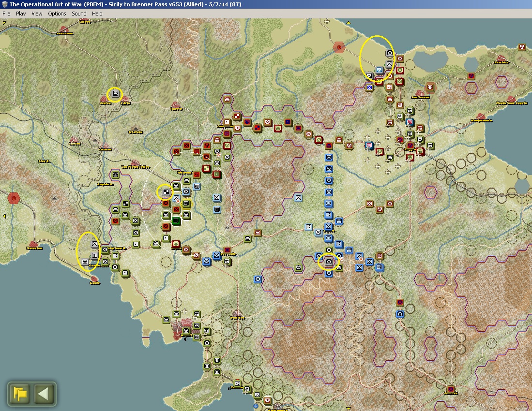Select the bright green HQ unit
The image size is (532, 411).
176,221
